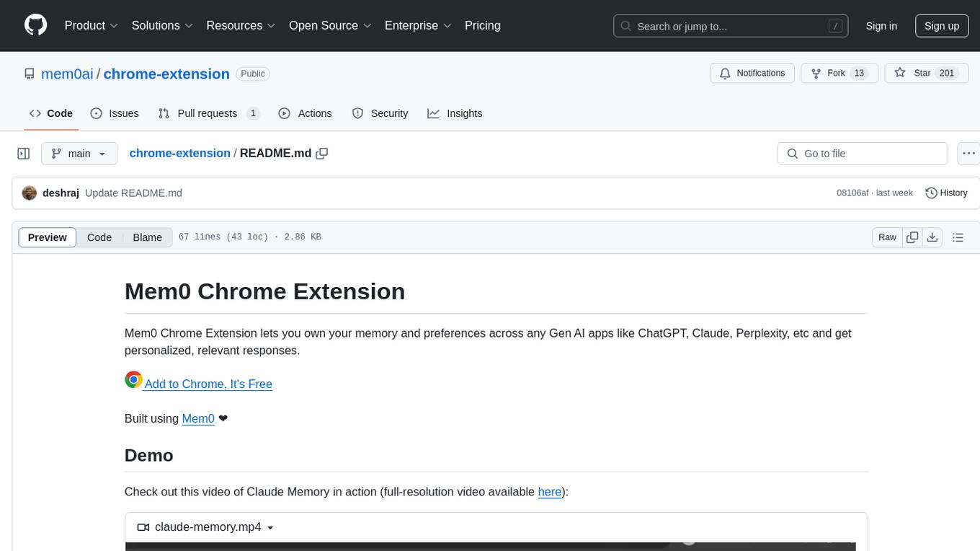Open the Update README.md commit message

pyautogui.click(x=133, y=193)
